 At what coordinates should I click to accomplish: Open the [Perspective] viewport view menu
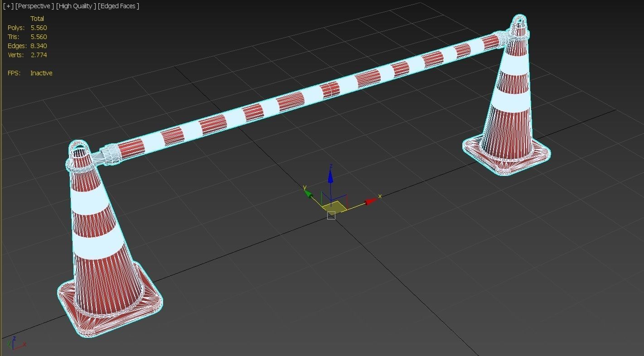click(x=34, y=6)
